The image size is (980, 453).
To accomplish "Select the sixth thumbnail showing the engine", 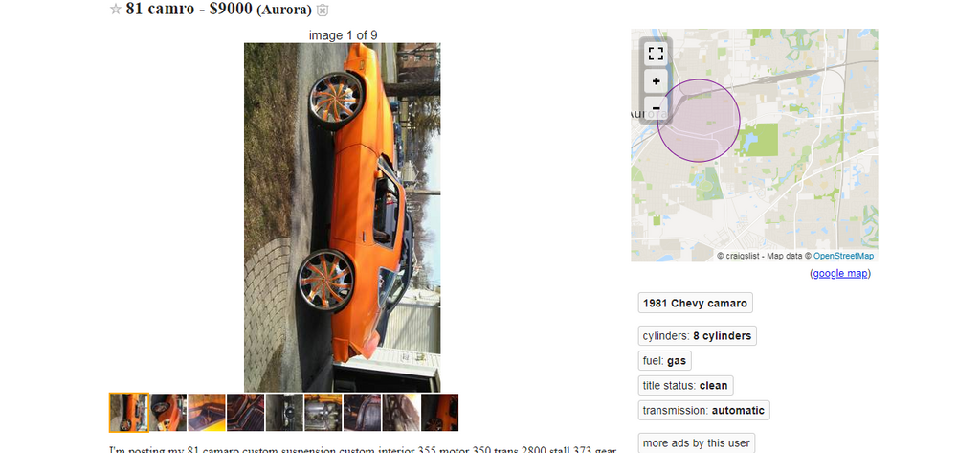I will pyautogui.click(x=323, y=413).
